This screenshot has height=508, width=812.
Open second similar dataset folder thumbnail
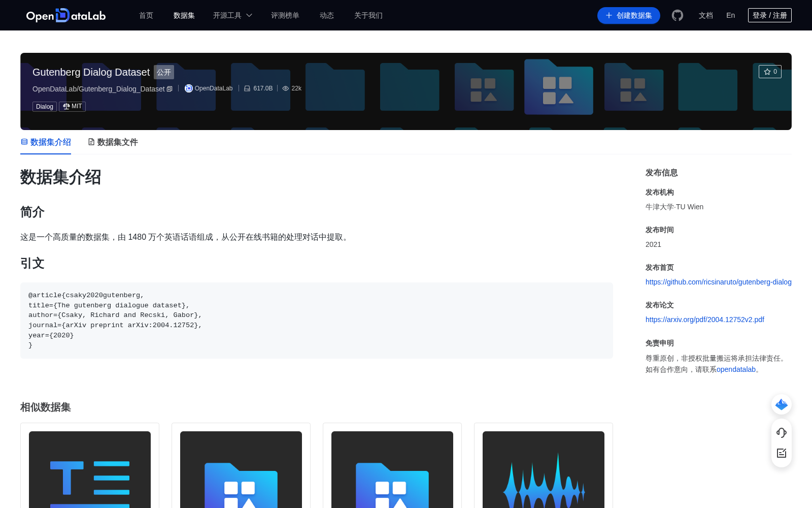(241, 469)
